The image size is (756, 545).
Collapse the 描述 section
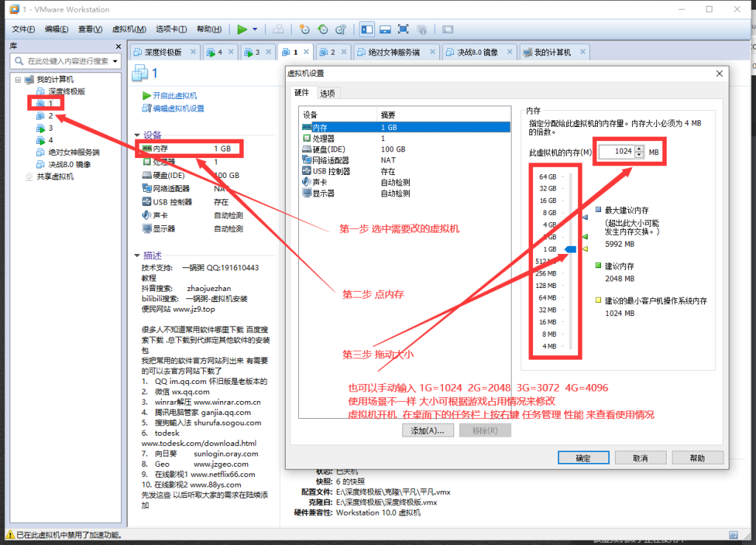(x=137, y=255)
